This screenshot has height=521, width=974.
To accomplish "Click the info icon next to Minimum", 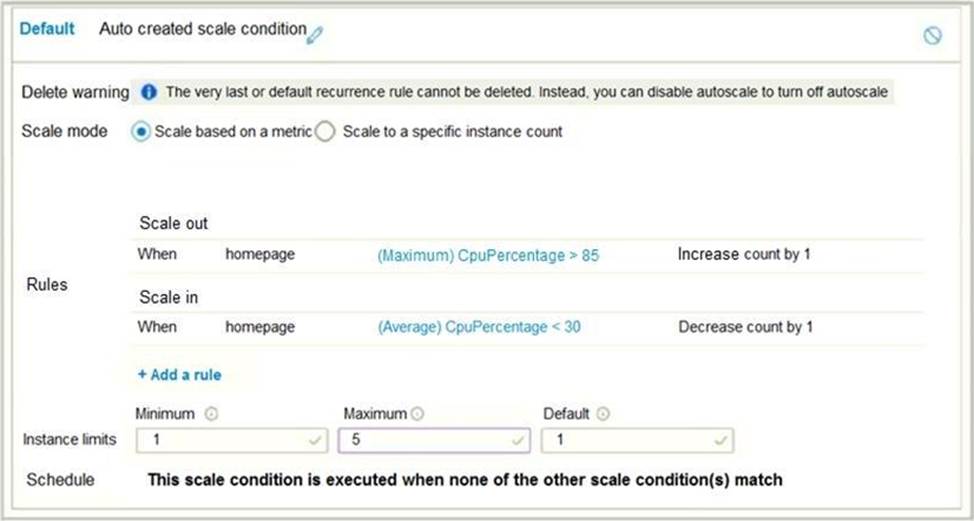I will point(210,414).
